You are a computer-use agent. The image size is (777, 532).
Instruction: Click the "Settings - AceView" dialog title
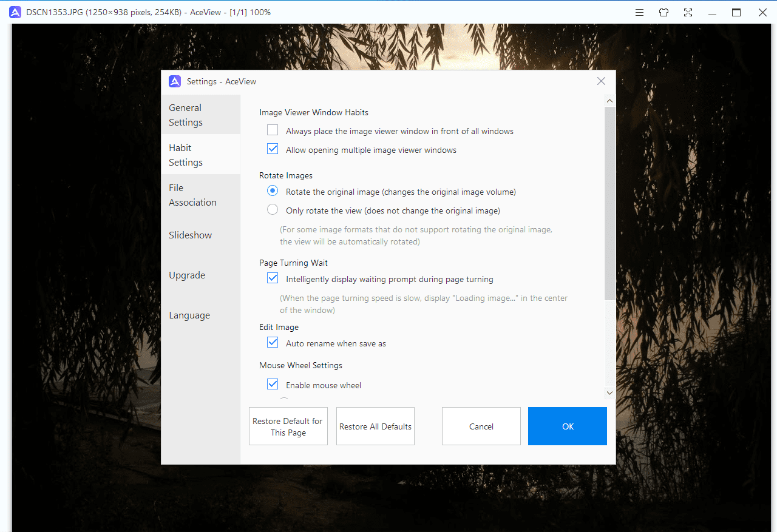[x=222, y=81]
